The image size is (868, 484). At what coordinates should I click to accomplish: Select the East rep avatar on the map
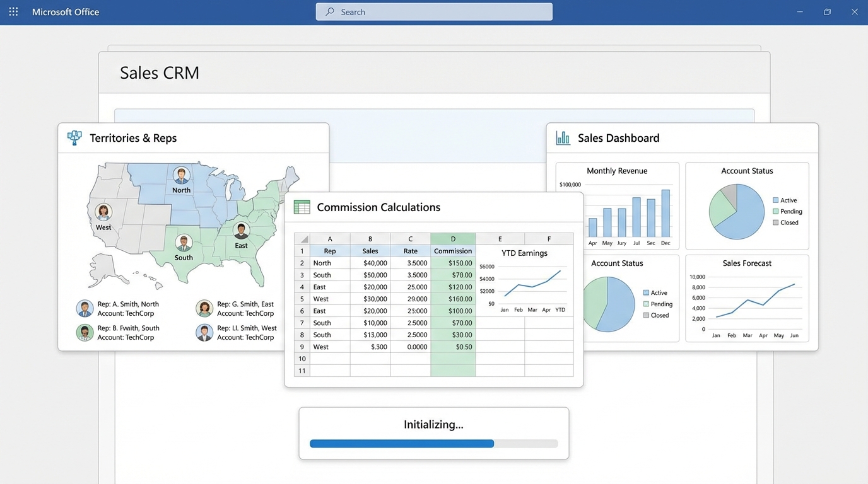click(241, 231)
